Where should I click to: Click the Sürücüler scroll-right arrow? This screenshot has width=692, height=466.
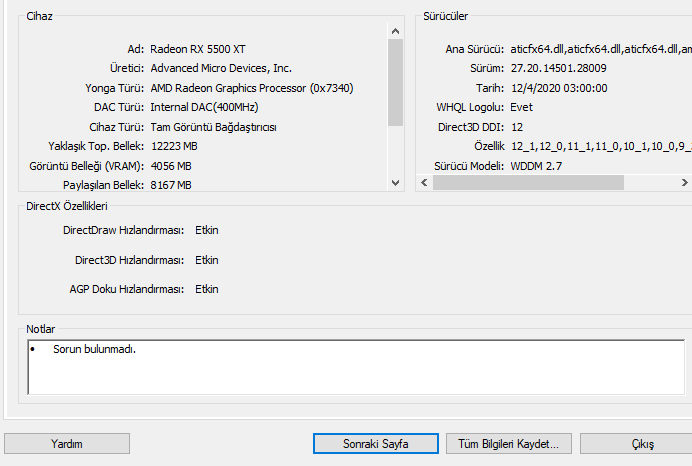[x=684, y=182]
